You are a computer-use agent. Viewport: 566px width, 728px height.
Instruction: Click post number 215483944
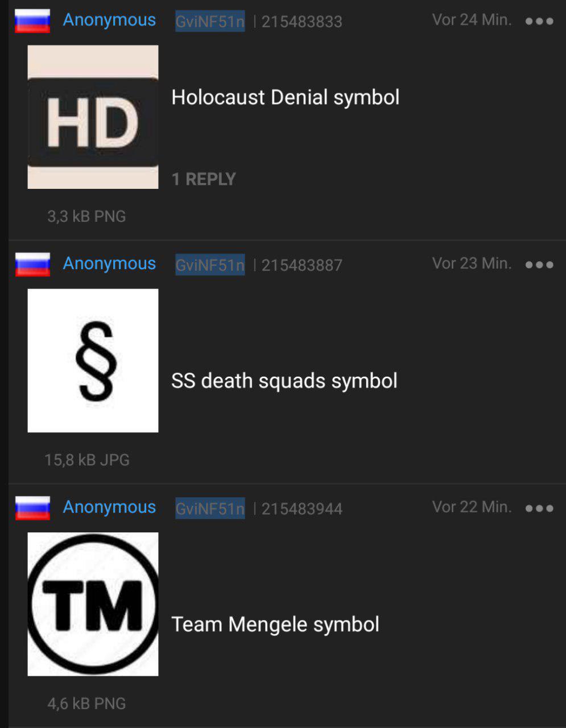(301, 508)
